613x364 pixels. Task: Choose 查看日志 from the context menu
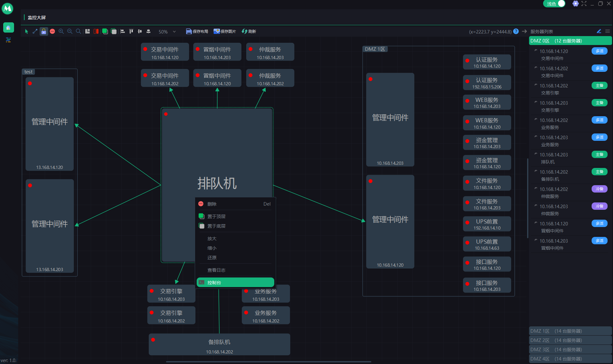tap(235, 270)
